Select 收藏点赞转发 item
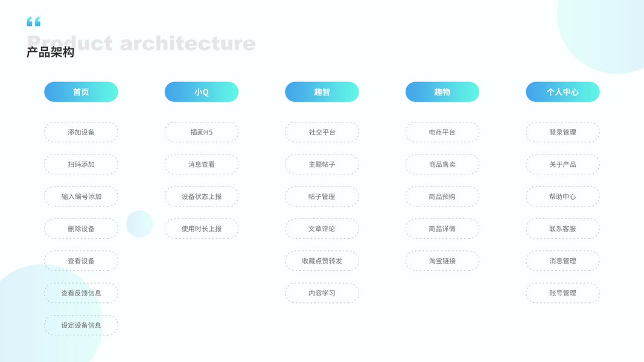This screenshot has width=644, height=362. pos(322,261)
